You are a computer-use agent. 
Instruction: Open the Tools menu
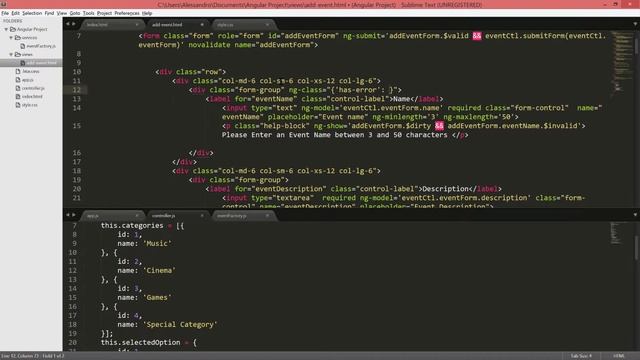(88, 13)
